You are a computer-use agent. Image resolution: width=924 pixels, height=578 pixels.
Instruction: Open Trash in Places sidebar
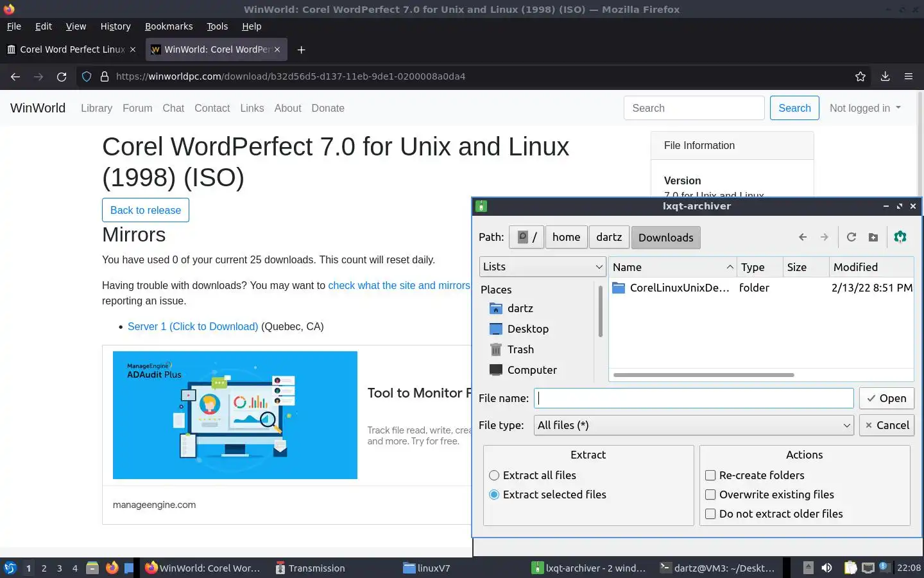(511, 349)
